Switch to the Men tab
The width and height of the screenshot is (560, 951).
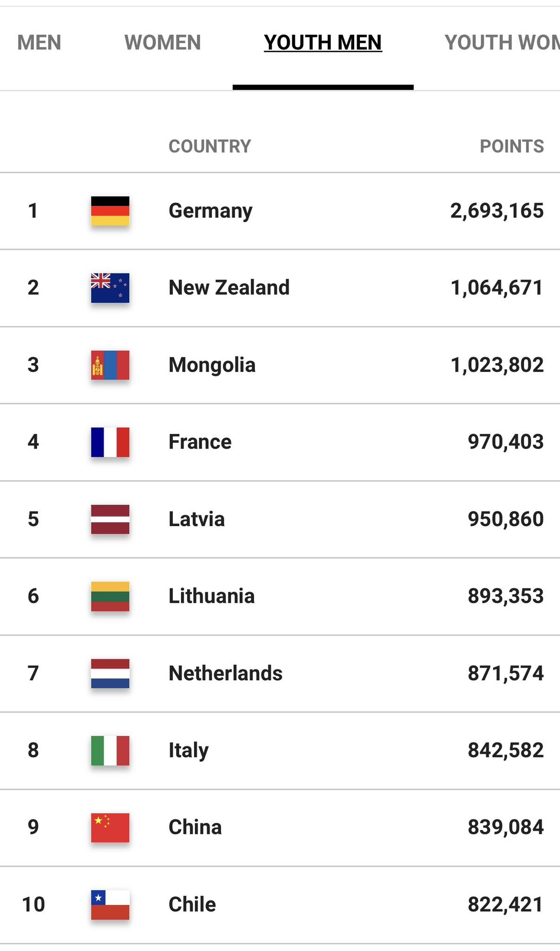tap(39, 43)
